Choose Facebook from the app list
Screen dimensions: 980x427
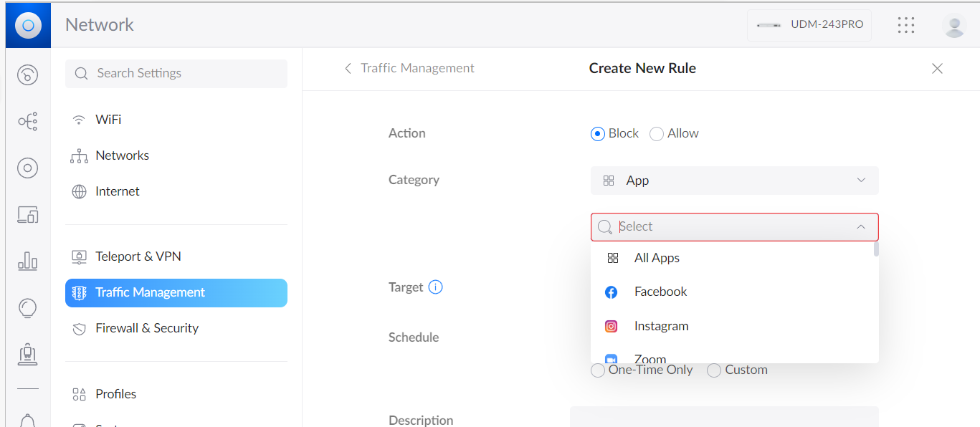point(660,292)
